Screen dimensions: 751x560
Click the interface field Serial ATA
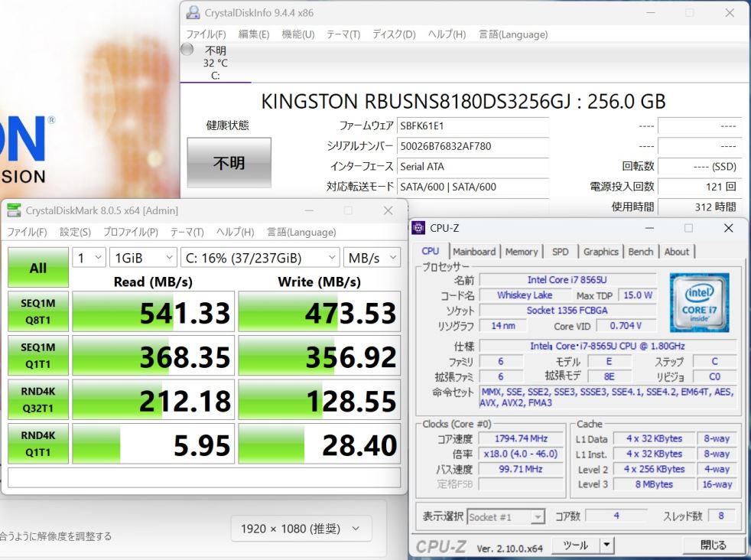coord(473,166)
